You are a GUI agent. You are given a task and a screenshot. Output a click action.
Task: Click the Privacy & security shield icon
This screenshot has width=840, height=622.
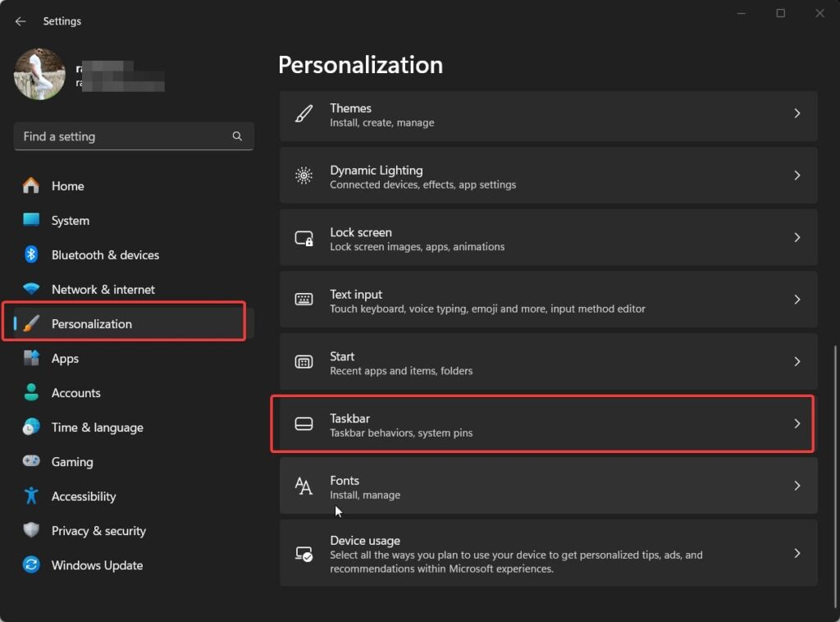[x=31, y=530]
